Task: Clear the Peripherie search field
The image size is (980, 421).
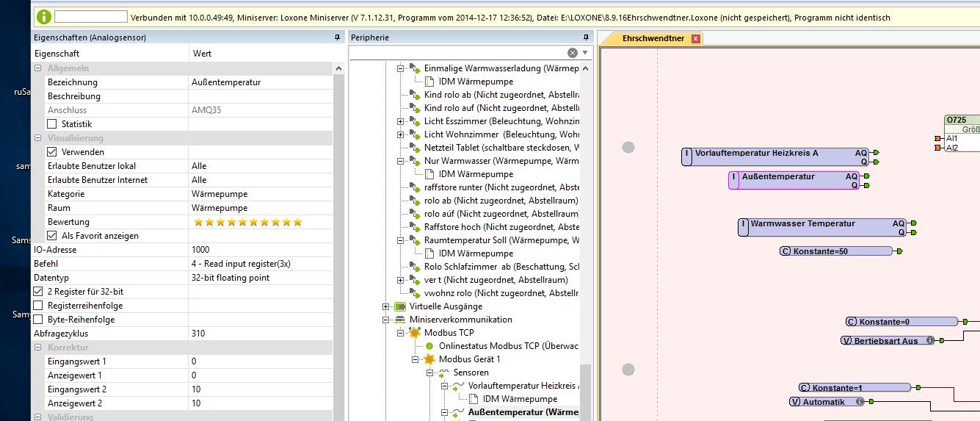Action: (573, 53)
